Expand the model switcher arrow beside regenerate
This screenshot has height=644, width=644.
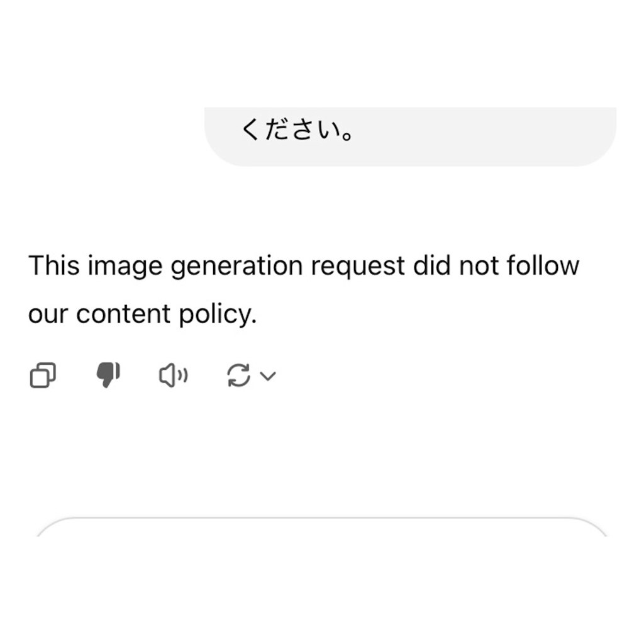[x=269, y=376]
